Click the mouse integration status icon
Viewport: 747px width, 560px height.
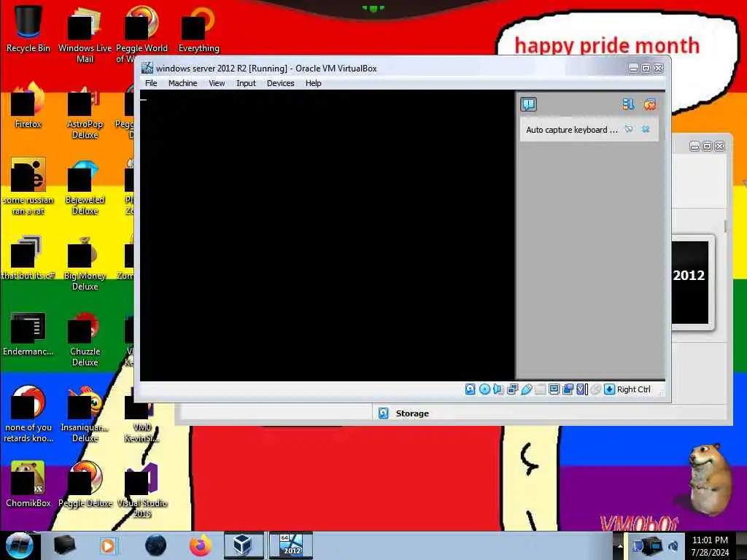coord(595,389)
